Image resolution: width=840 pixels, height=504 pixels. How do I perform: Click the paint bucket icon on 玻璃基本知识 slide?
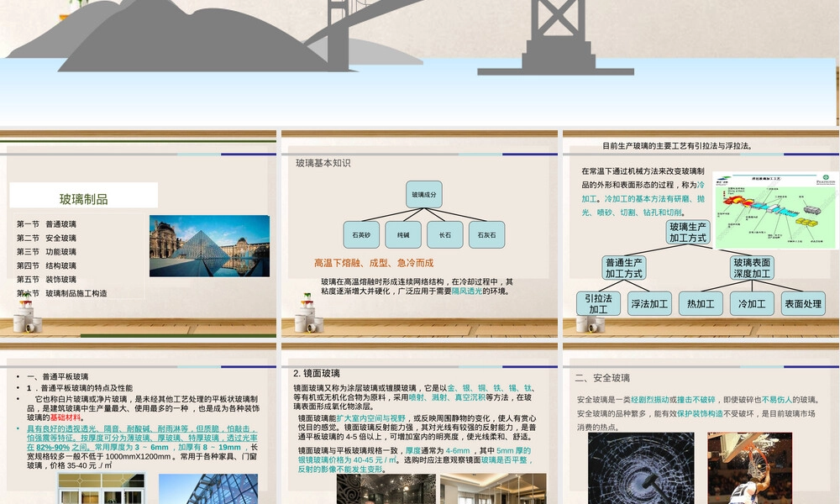pos(308,314)
